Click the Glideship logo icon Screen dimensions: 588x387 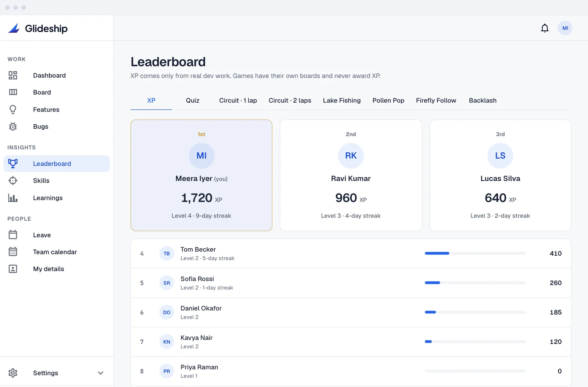[14, 28]
